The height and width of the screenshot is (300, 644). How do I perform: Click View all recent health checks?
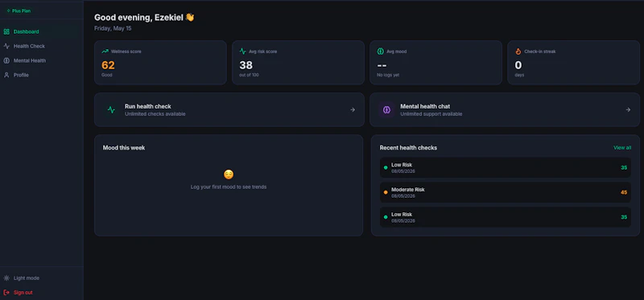click(622, 148)
